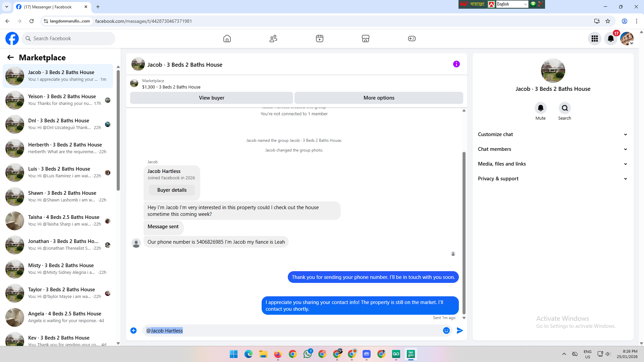This screenshot has width=644, height=362.
Task: Open the Herberth 3 Beds 2 Baths House chat
Action: [58, 148]
